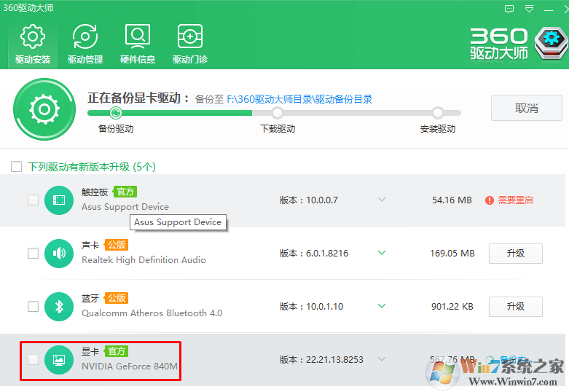Image resolution: width=569 pixels, height=392 pixels.
Task: Check the select-all 下列驱动有新版本升级 checkbox
Action: (x=16, y=167)
